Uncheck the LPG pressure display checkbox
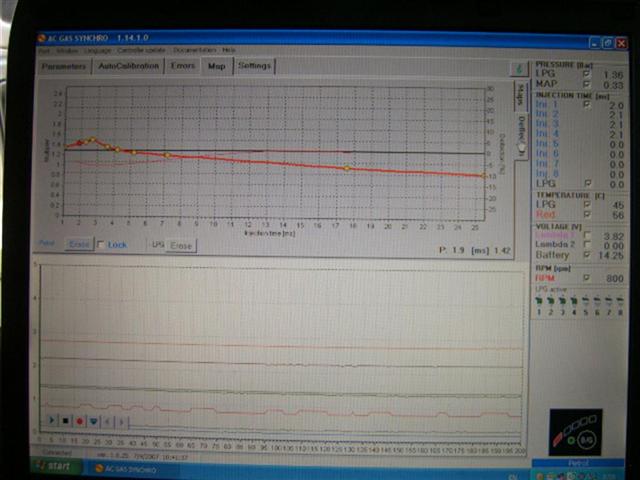 point(587,74)
